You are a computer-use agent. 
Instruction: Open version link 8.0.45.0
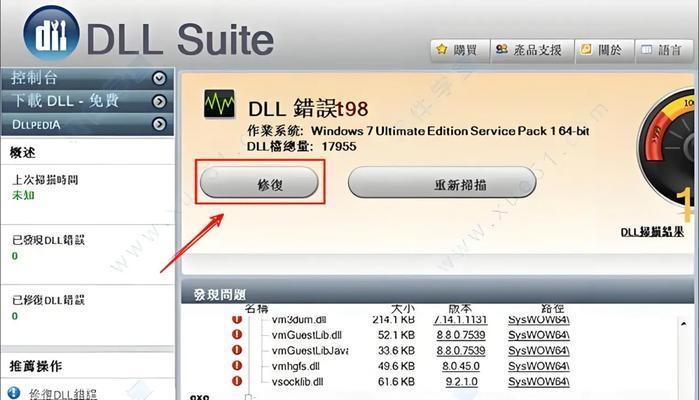click(461, 366)
